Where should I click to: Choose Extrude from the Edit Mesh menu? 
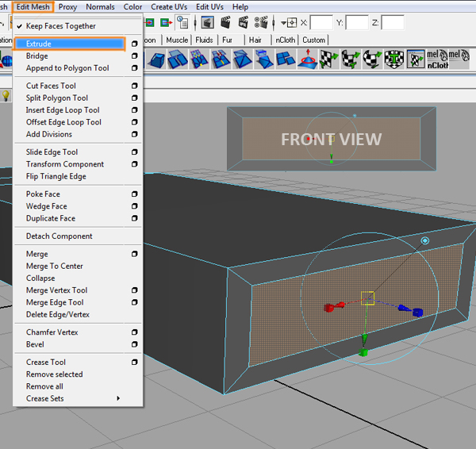click(x=69, y=44)
